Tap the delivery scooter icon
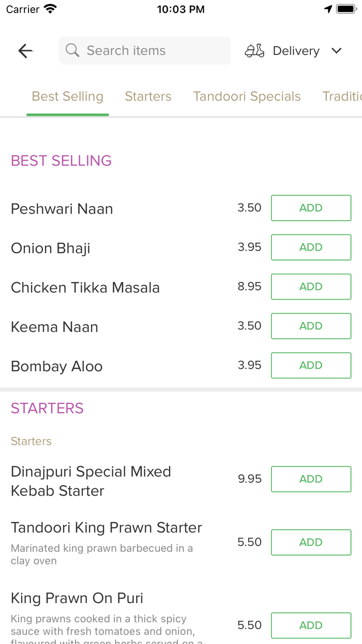Image resolution: width=362 pixels, height=644 pixels. click(254, 51)
